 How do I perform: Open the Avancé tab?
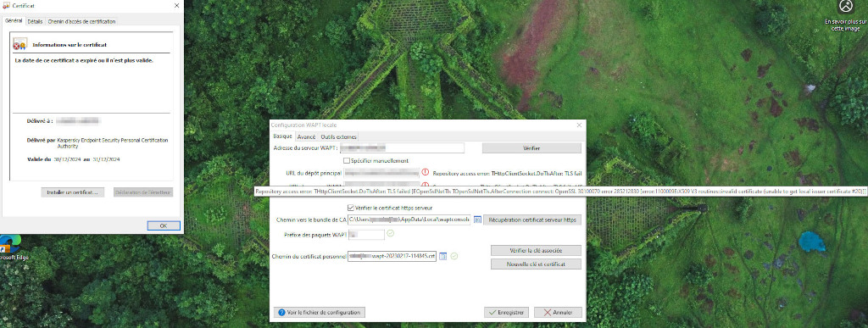(x=306, y=136)
